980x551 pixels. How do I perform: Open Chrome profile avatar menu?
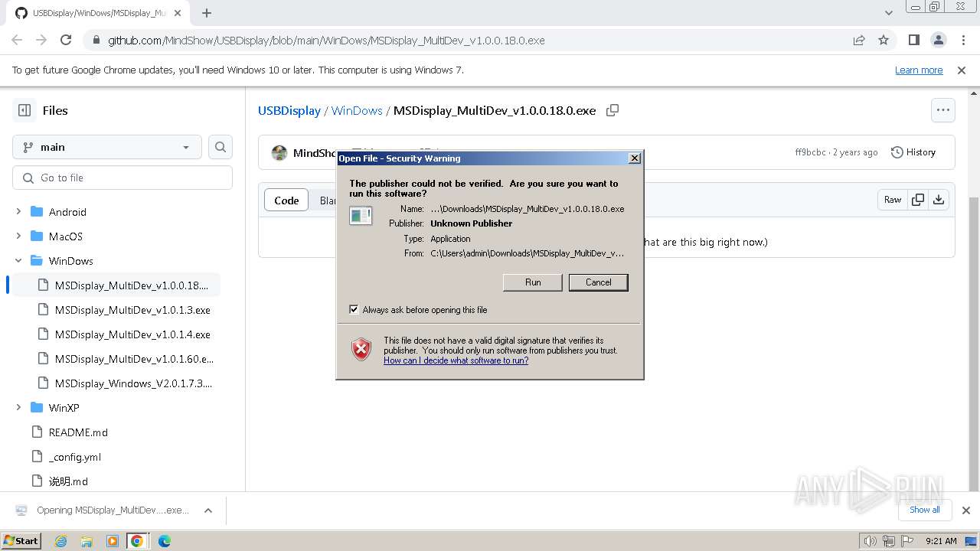(938, 40)
